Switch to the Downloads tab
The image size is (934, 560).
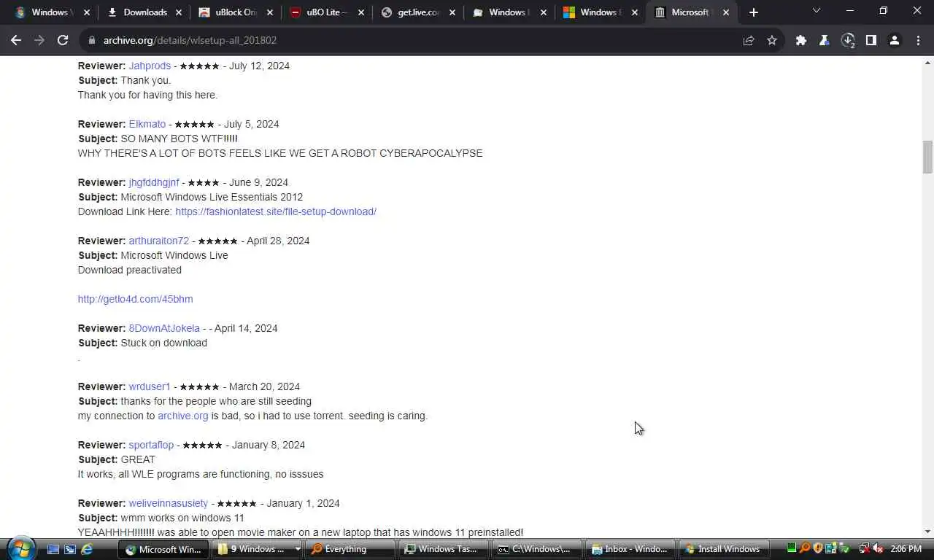pos(144,12)
